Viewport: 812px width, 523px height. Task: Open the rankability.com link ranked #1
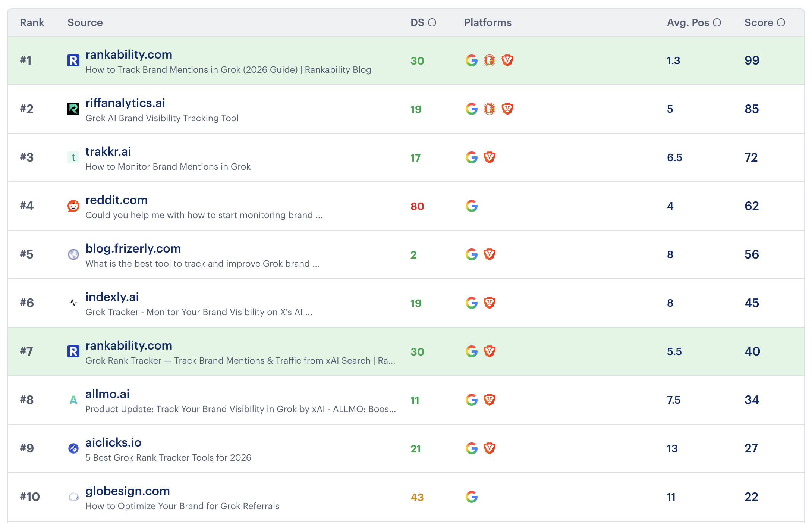pyautogui.click(x=129, y=54)
